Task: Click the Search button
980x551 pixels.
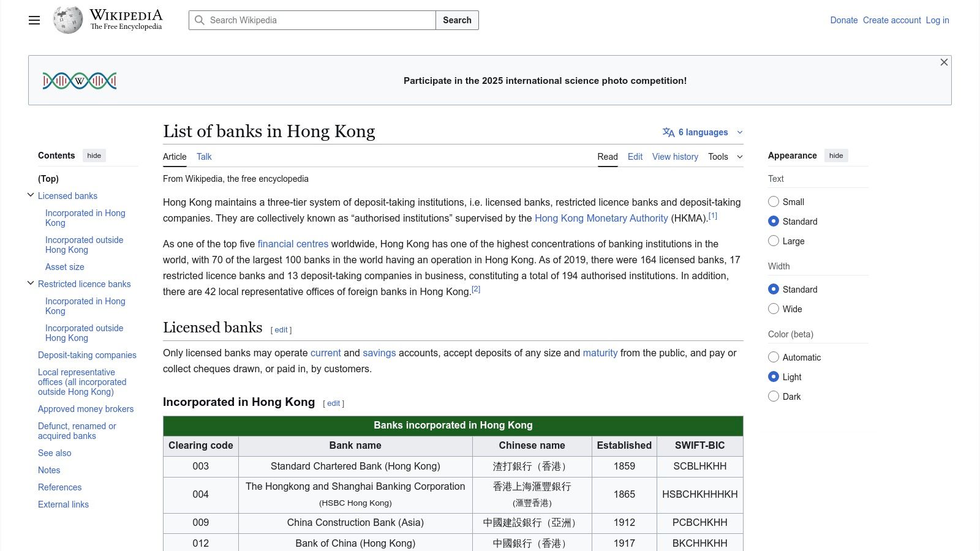Action: [457, 20]
